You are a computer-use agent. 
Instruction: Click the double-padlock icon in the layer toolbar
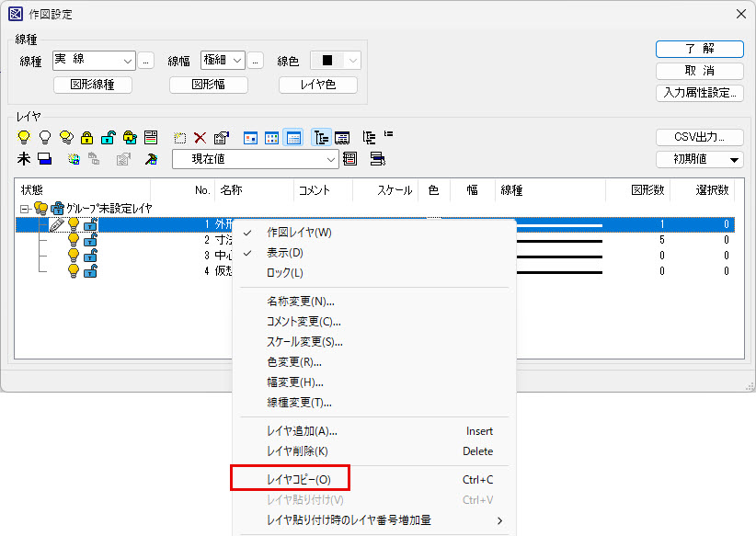coord(129,137)
